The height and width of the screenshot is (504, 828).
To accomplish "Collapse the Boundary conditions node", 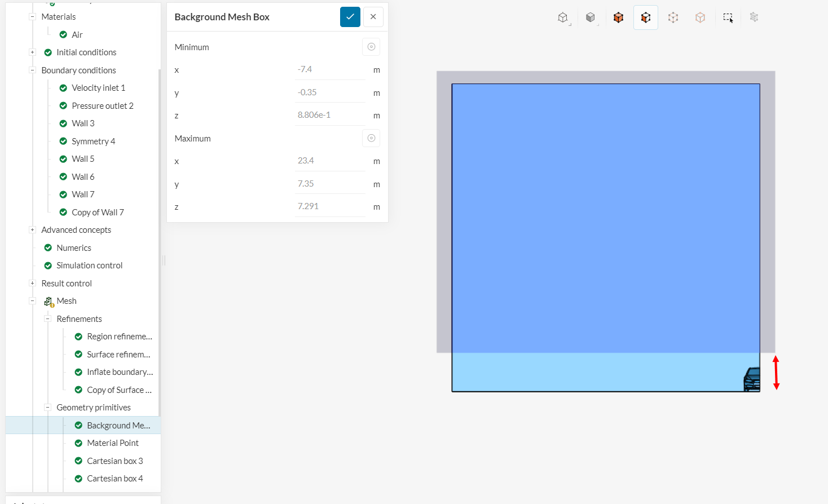I will pos(32,70).
